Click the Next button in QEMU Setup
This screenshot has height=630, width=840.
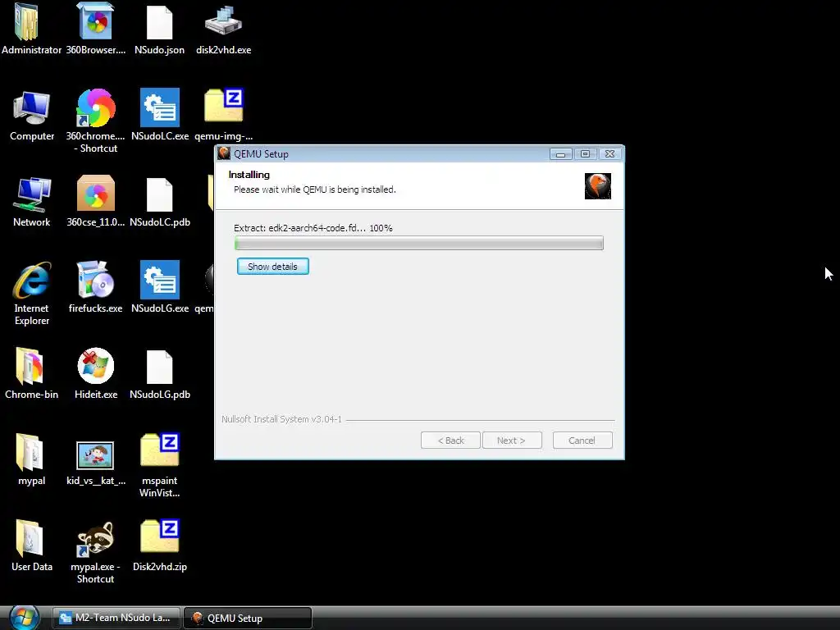512,441
